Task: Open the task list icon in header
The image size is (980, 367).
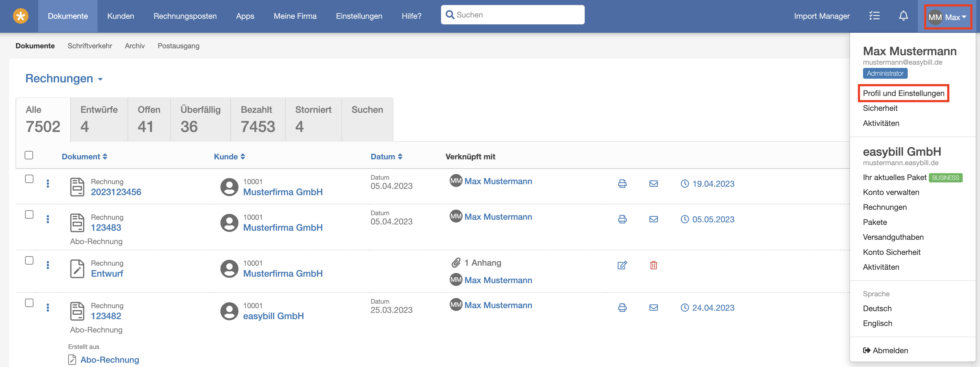Action: [874, 16]
